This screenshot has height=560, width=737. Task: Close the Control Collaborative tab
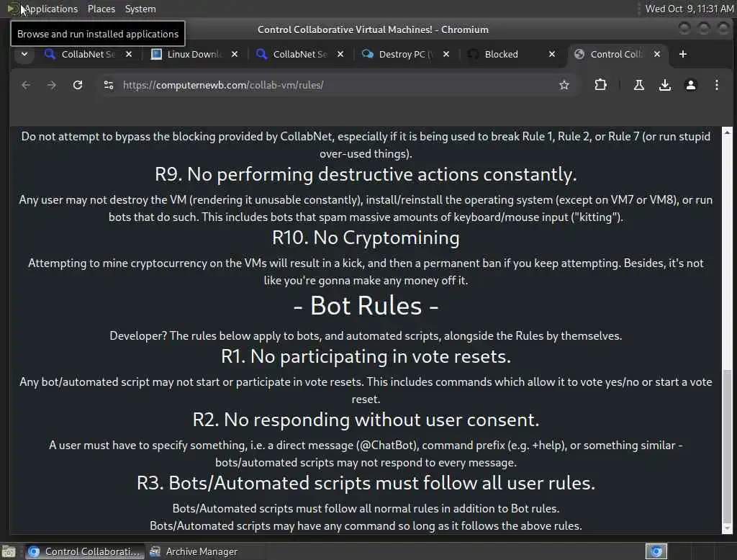pyautogui.click(x=657, y=54)
